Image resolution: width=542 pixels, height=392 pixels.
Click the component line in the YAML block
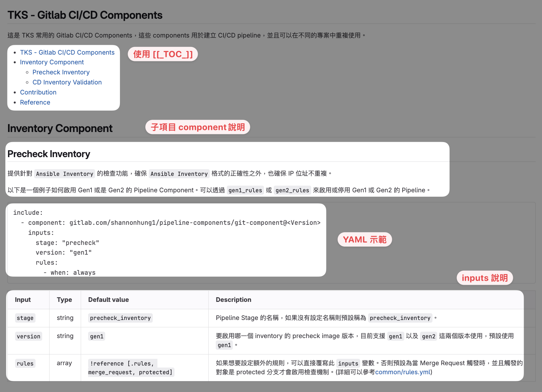[x=171, y=222]
